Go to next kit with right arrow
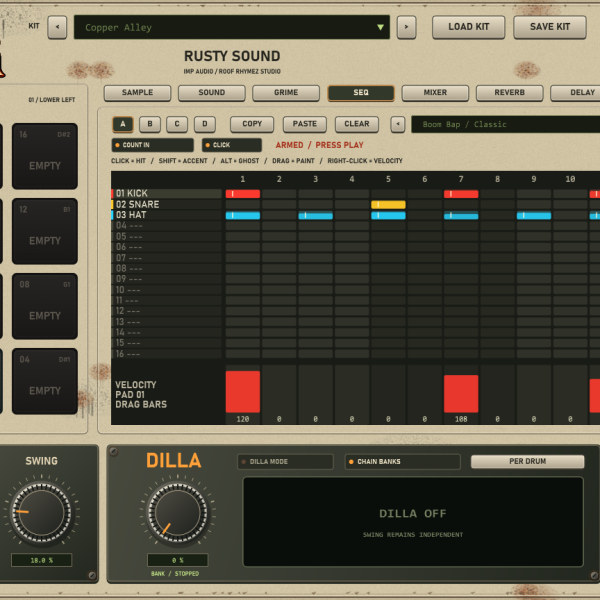Viewport: 600px width, 600px height. (406, 27)
